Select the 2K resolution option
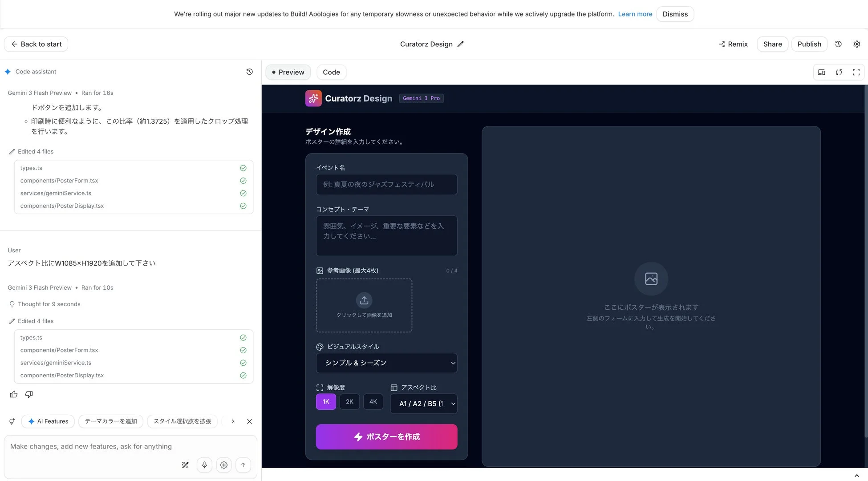Screen dimensions: 868x481 click(349, 401)
